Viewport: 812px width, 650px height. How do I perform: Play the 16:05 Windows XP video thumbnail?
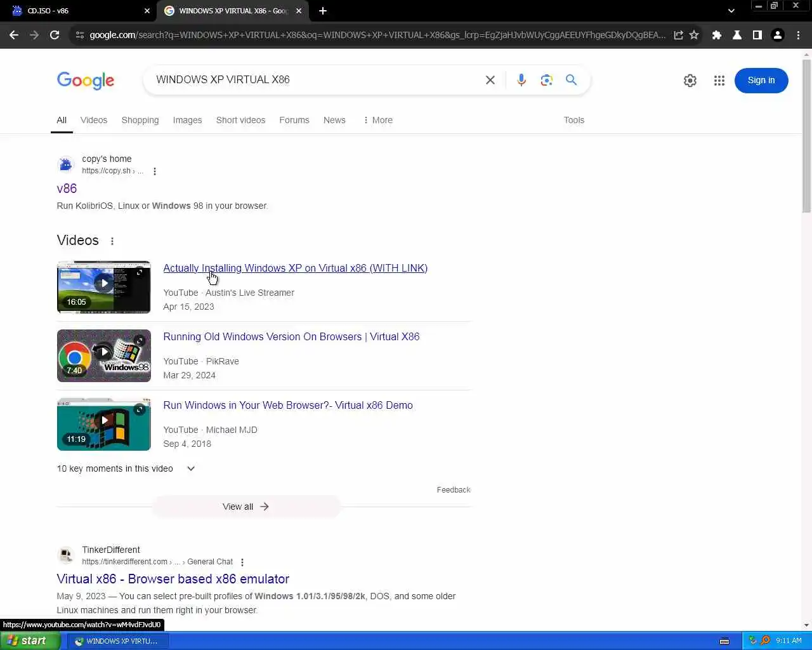click(104, 287)
